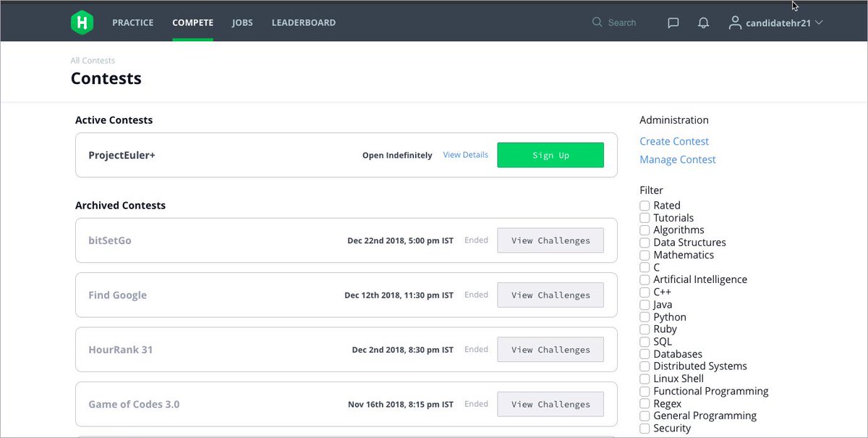Click the HourRank 31 contest title
868x438 pixels.
(x=120, y=350)
